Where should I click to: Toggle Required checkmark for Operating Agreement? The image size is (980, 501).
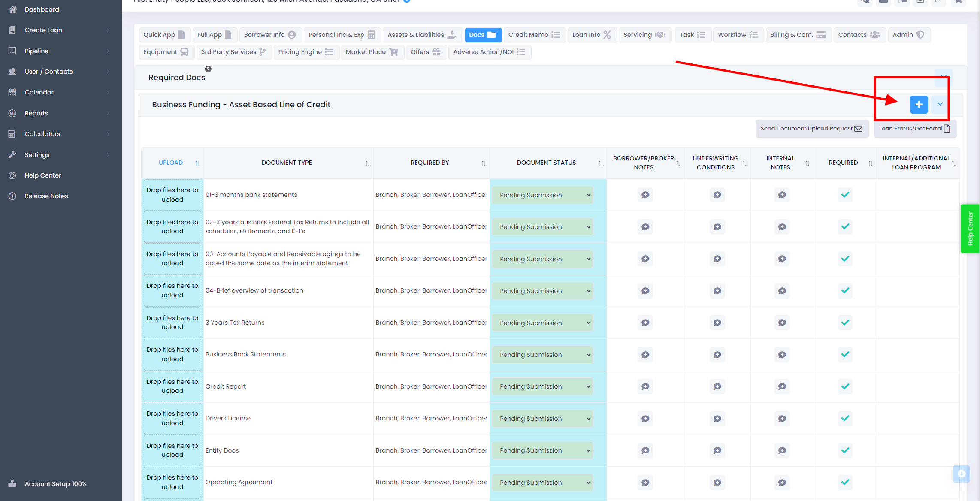tap(845, 482)
